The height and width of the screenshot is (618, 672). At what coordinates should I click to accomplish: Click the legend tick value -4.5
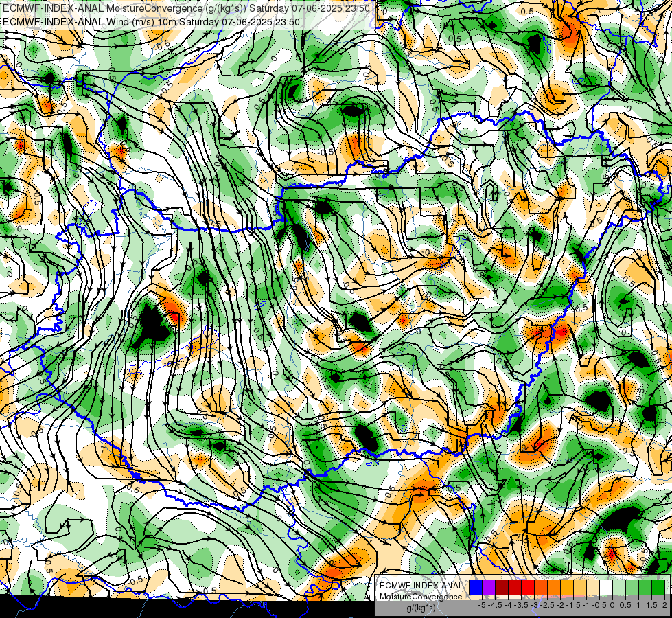[x=495, y=605]
